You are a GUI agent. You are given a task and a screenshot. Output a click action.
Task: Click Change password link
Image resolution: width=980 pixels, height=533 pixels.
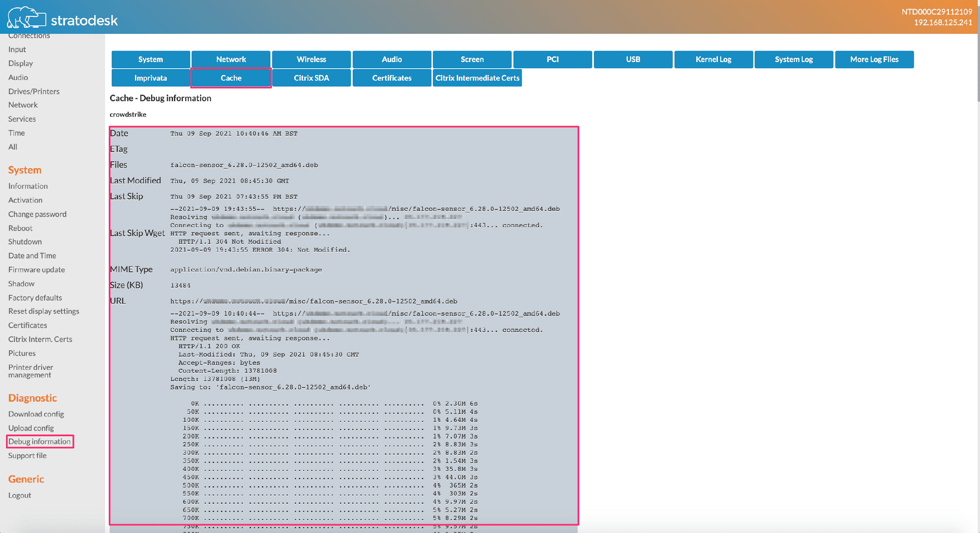[x=37, y=214]
